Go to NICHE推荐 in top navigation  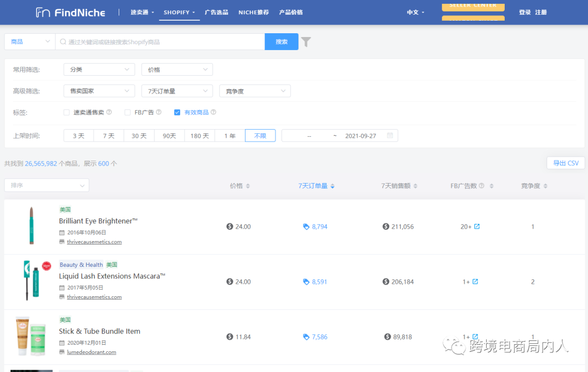coord(253,12)
